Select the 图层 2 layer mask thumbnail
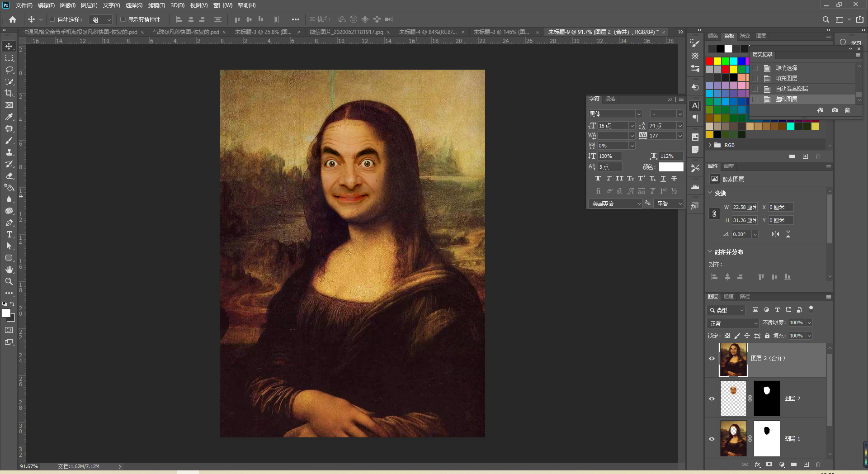This screenshot has height=474, width=868. (x=767, y=398)
